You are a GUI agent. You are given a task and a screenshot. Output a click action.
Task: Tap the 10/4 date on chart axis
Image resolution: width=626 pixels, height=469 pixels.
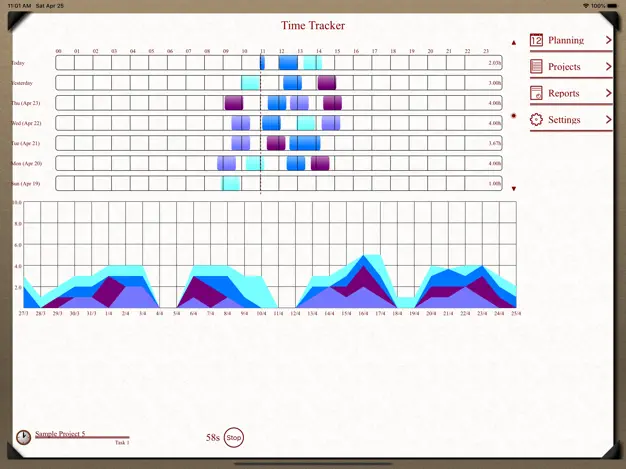point(261,314)
